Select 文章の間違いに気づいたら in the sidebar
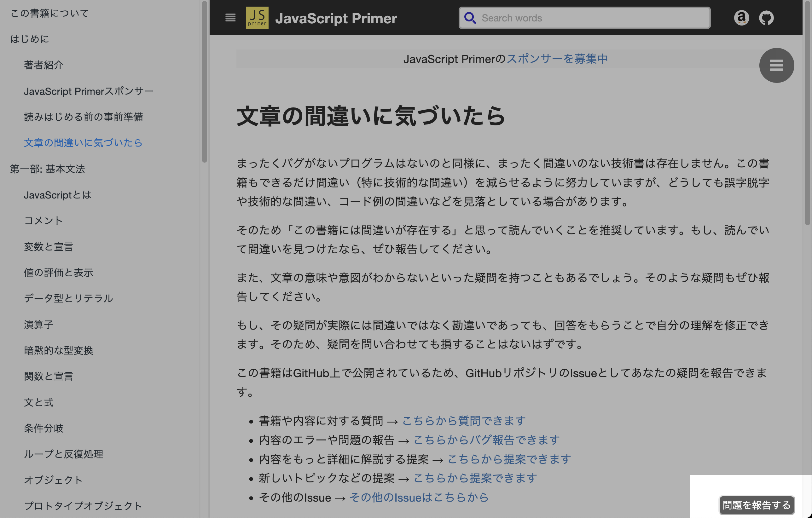Viewport: 812px width, 518px height. [83, 143]
